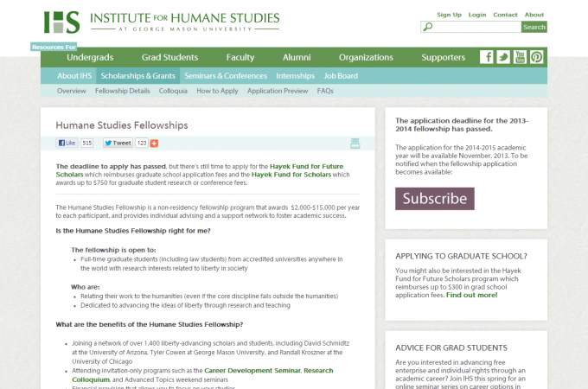Click the Search button
The image size is (588, 389).
click(x=534, y=27)
